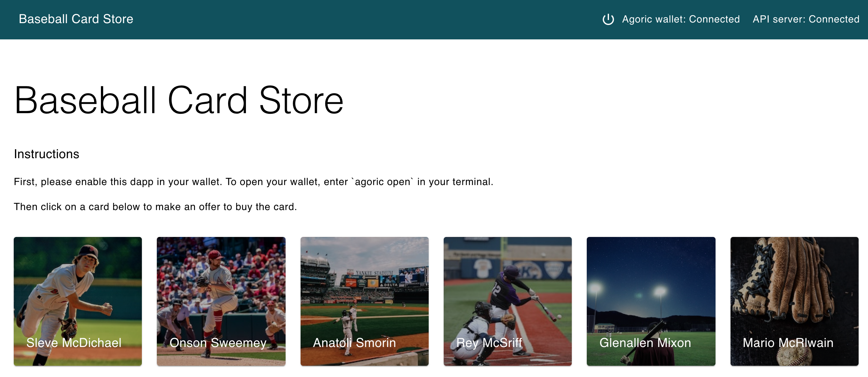This screenshot has height=377, width=868.
Task: Click the Instructions heading
Action: click(x=47, y=154)
